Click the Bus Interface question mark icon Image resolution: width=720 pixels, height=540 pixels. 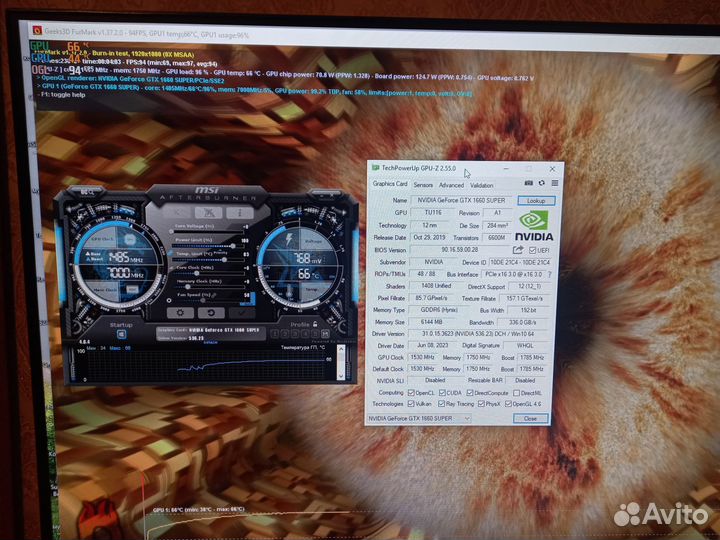click(x=549, y=274)
